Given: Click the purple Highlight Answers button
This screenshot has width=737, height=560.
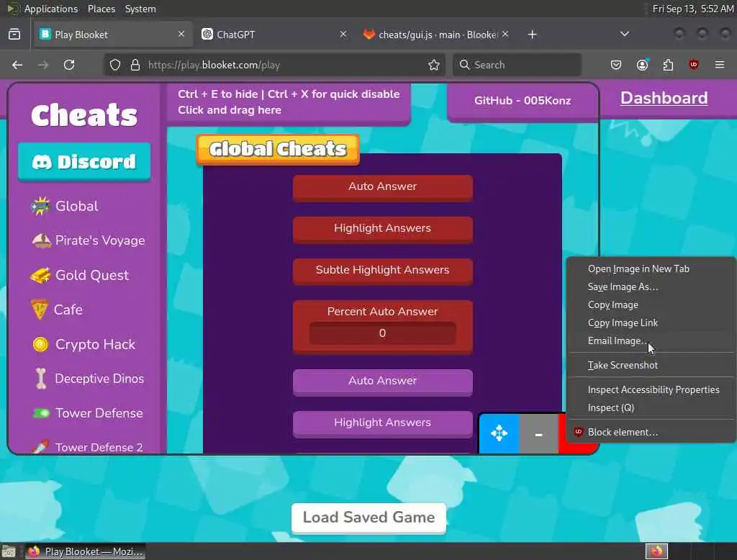Looking at the screenshot, I should pos(383,424).
